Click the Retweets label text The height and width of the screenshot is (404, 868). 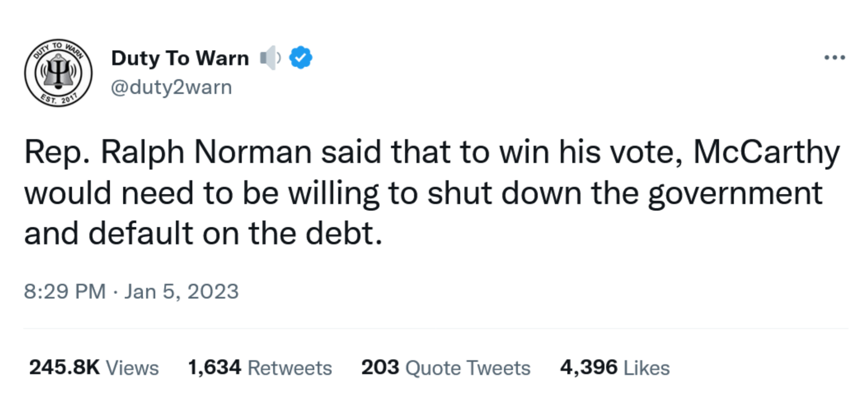tap(290, 368)
